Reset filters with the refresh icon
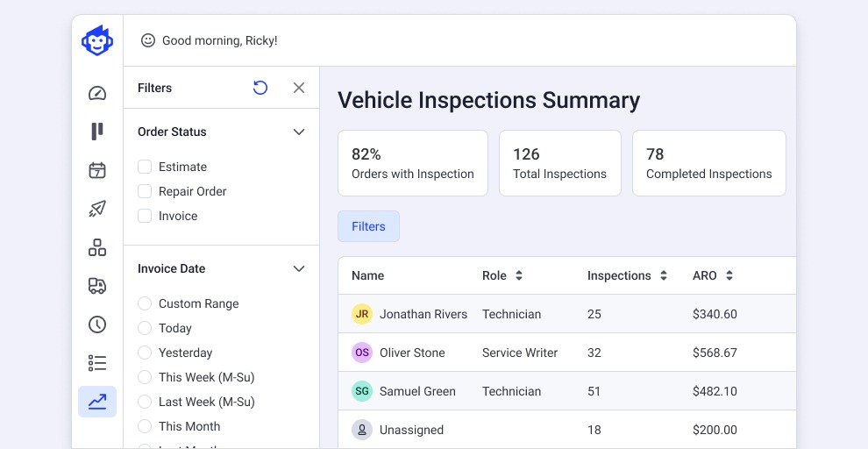 [x=260, y=88]
